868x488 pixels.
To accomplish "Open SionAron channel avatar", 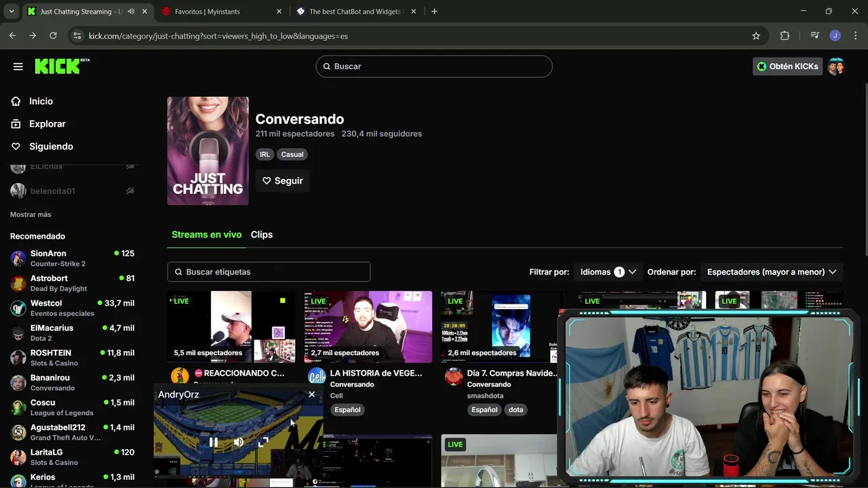I will coord(18,258).
